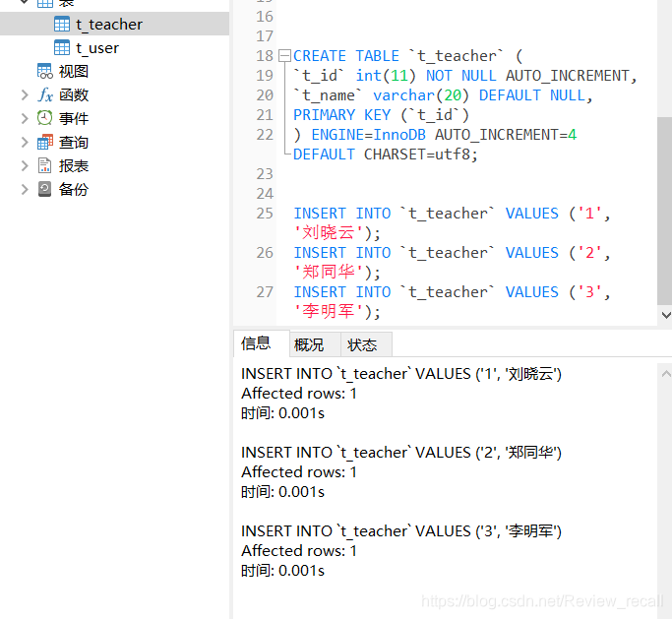Select the 报表 tree label

pos(74,165)
